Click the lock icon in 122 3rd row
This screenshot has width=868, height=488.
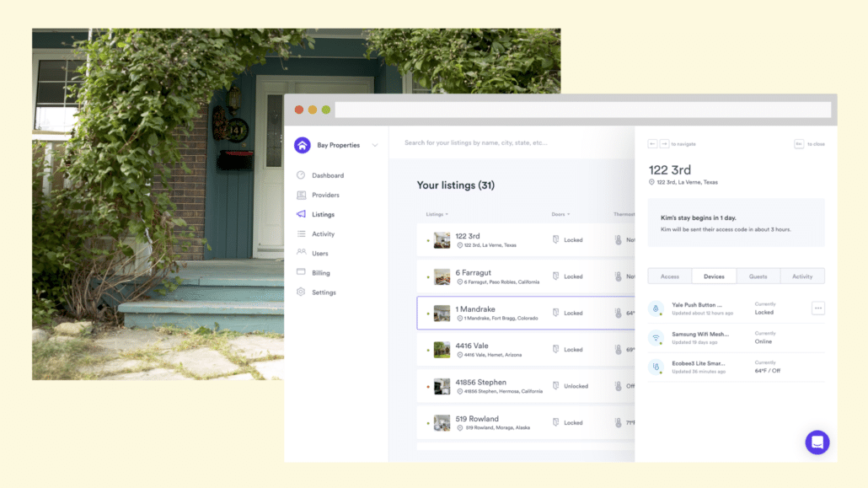[556, 239]
